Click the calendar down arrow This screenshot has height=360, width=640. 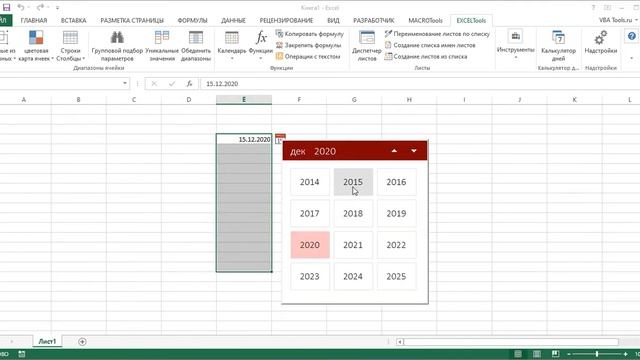point(414,151)
